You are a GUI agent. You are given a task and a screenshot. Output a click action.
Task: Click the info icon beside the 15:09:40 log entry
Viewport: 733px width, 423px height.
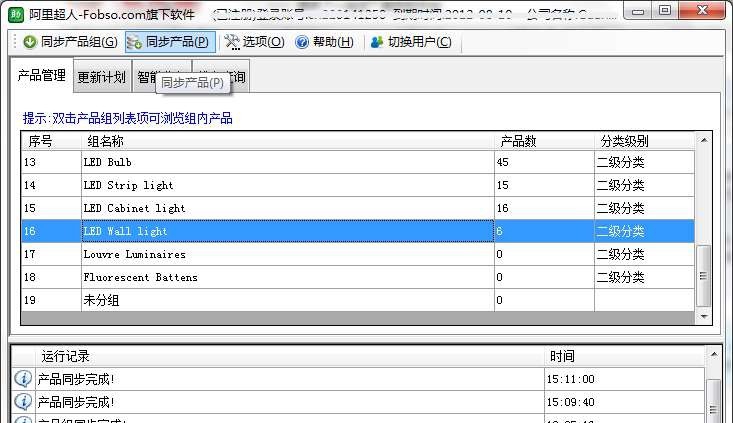pos(23,401)
